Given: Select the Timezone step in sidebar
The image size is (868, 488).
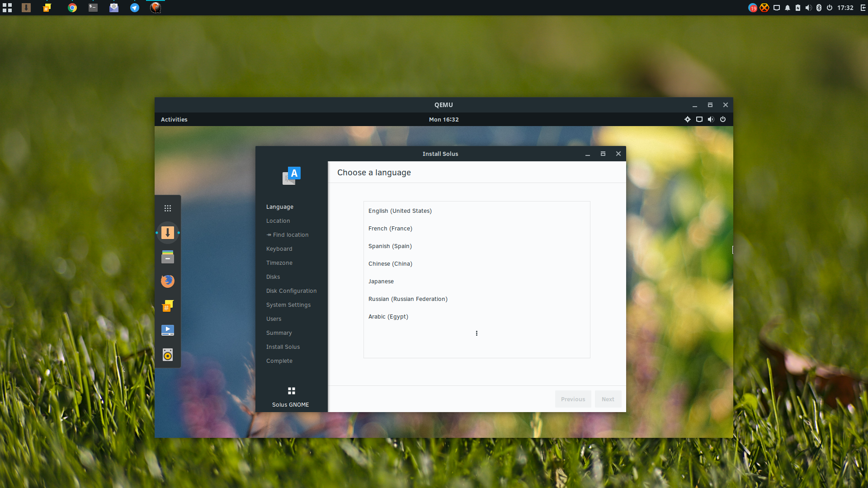Looking at the screenshot, I should (x=279, y=263).
